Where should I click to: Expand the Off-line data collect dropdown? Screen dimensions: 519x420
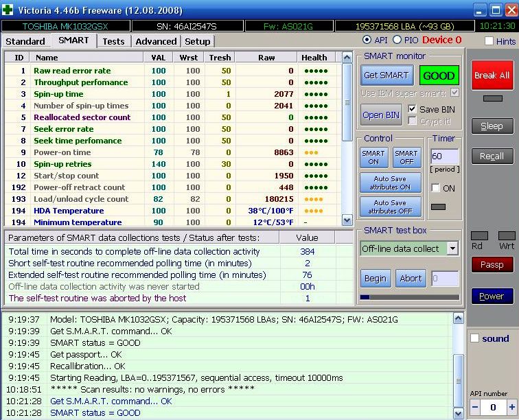tap(452, 248)
